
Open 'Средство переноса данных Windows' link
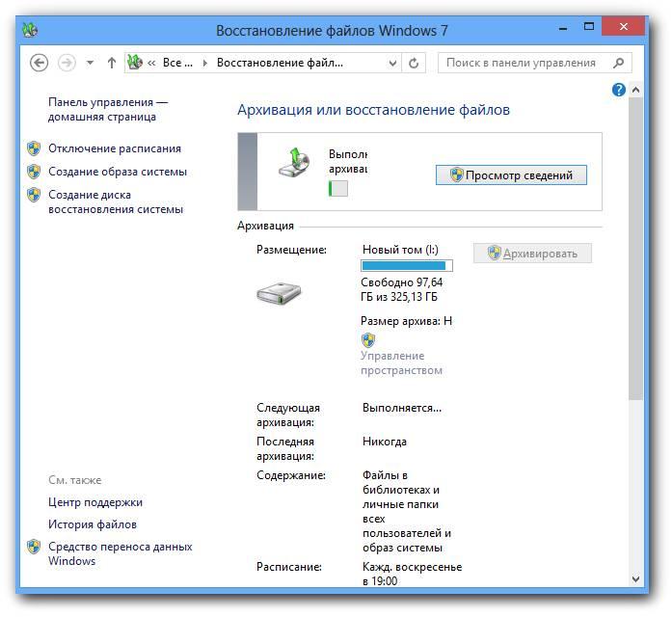[120, 553]
